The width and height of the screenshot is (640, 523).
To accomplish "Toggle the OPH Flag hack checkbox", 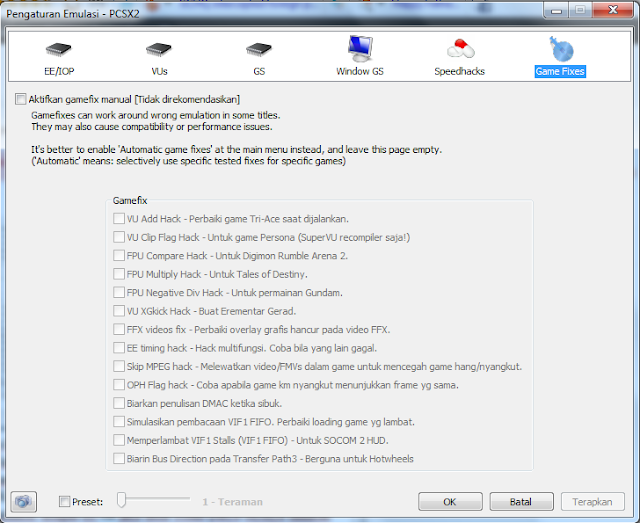I will [119, 385].
